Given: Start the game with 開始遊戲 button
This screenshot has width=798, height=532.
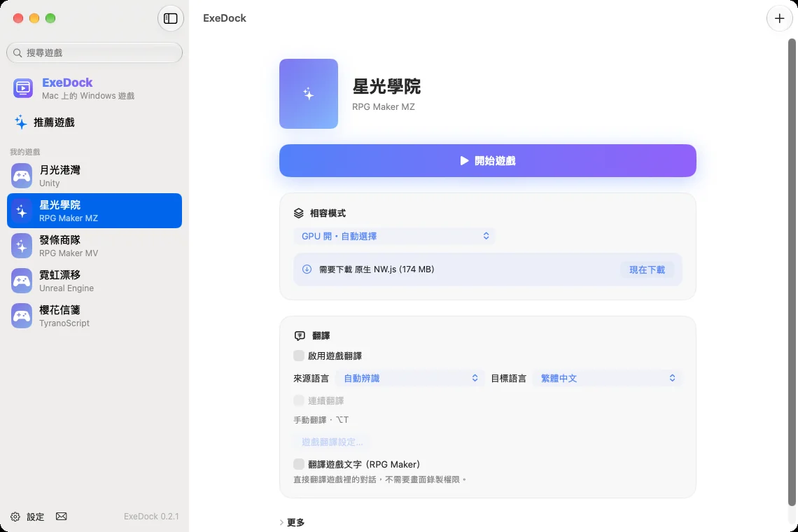Looking at the screenshot, I should pos(488,161).
